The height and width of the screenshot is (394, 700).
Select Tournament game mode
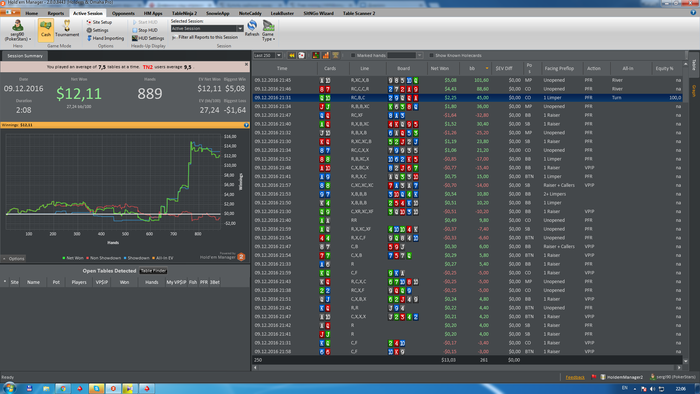(x=67, y=29)
